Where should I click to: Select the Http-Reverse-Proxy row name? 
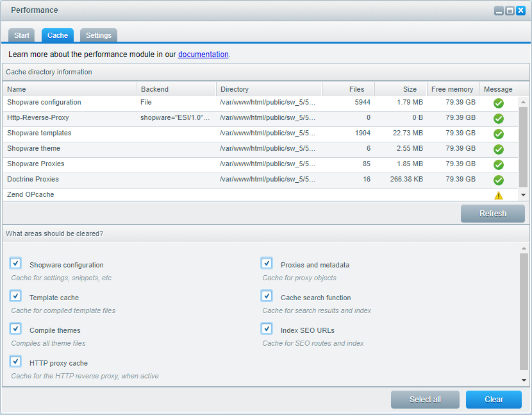coord(38,117)
